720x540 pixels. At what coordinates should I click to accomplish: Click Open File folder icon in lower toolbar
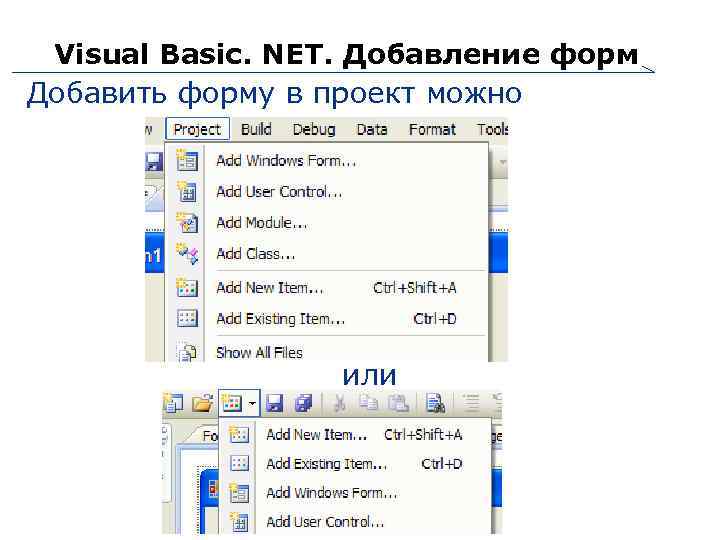(202, 404)
